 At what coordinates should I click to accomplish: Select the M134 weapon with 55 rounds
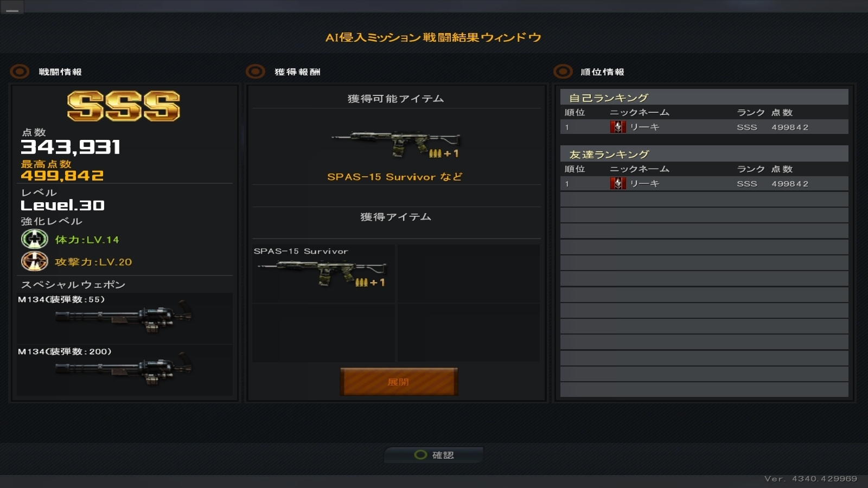tap(125, 318)
